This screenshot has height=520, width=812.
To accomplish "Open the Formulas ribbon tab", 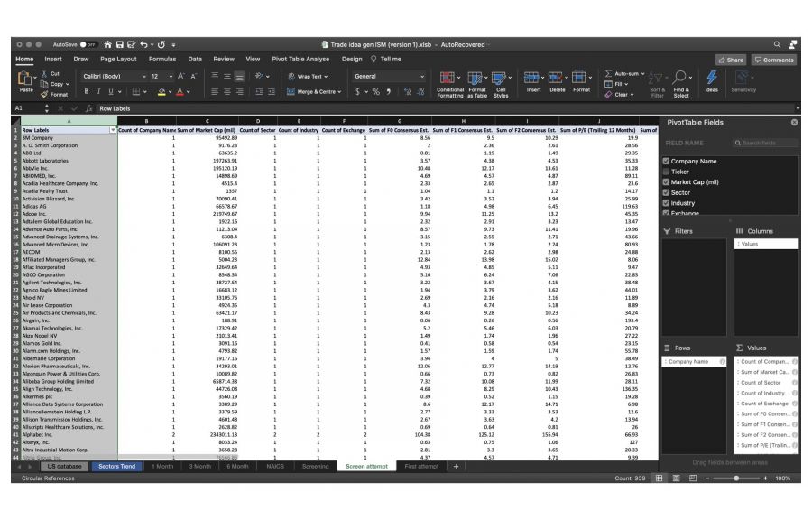I will click(x=162, y=59).
